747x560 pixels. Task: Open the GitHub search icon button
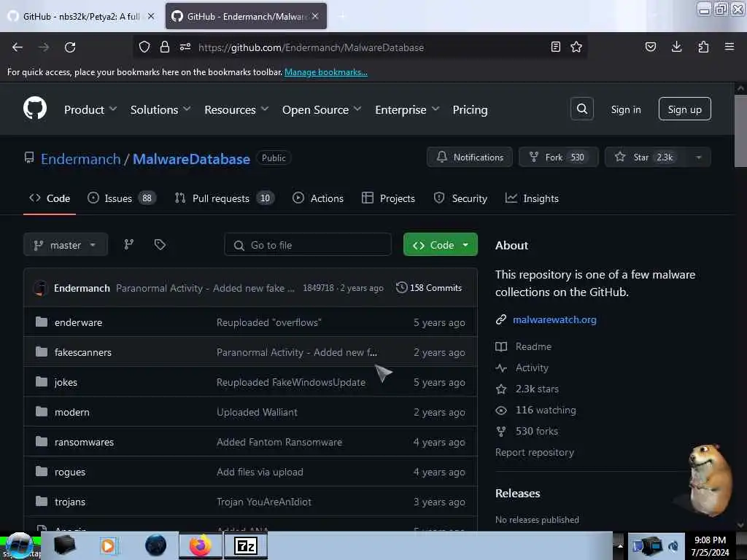point(581,109)
